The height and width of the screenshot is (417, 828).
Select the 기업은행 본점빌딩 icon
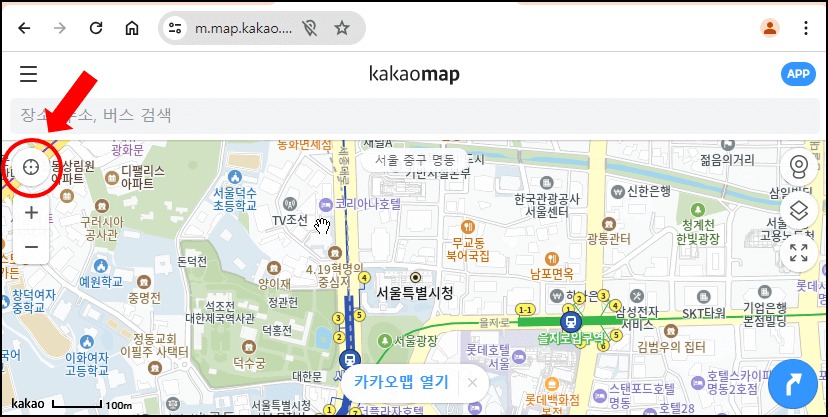764,291
